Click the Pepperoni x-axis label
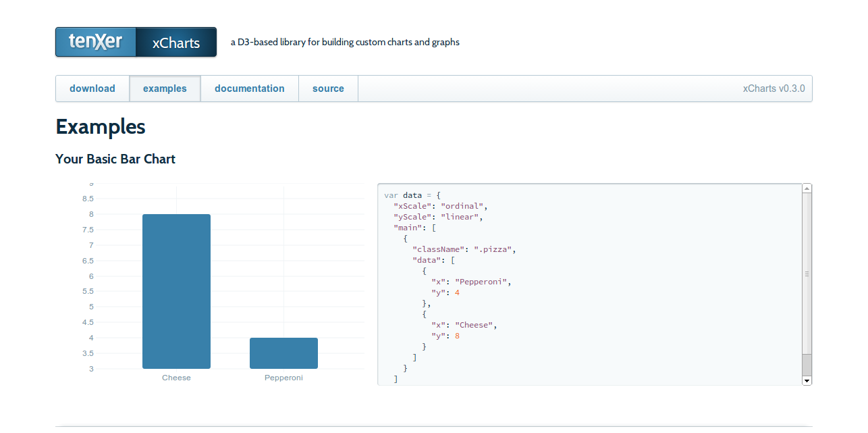 283,378
